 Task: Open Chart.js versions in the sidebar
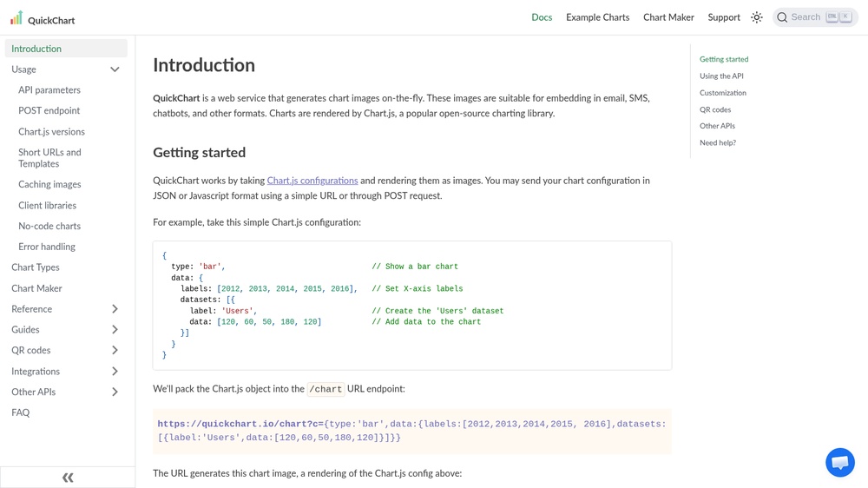[x=51, y=131]
